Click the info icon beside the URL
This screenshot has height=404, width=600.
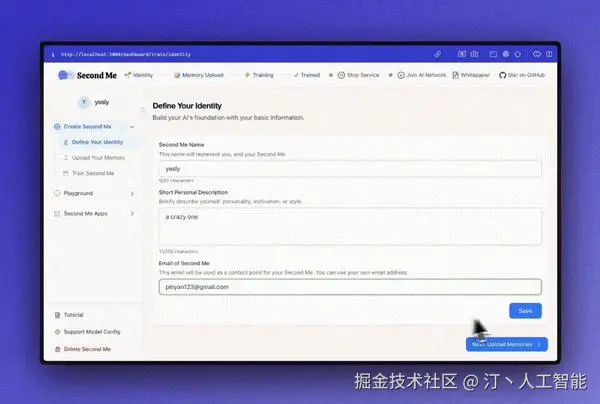[53, 55]
